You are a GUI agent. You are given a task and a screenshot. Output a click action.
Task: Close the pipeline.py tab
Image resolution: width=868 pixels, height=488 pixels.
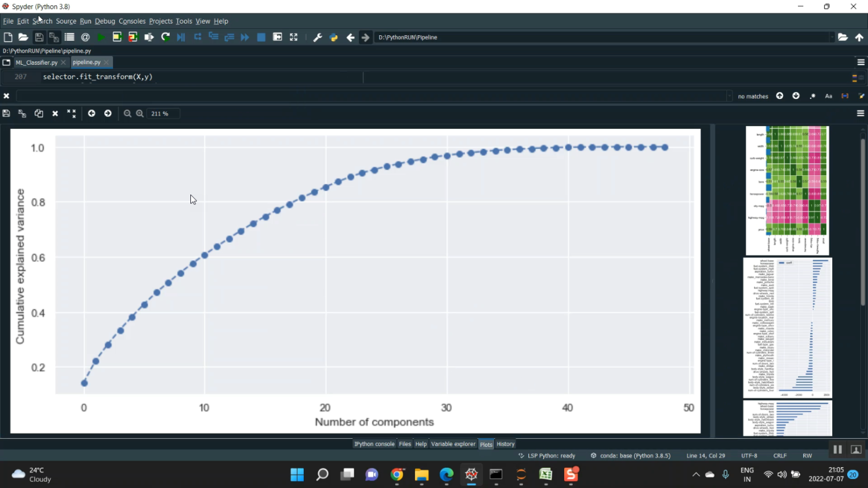106,62
